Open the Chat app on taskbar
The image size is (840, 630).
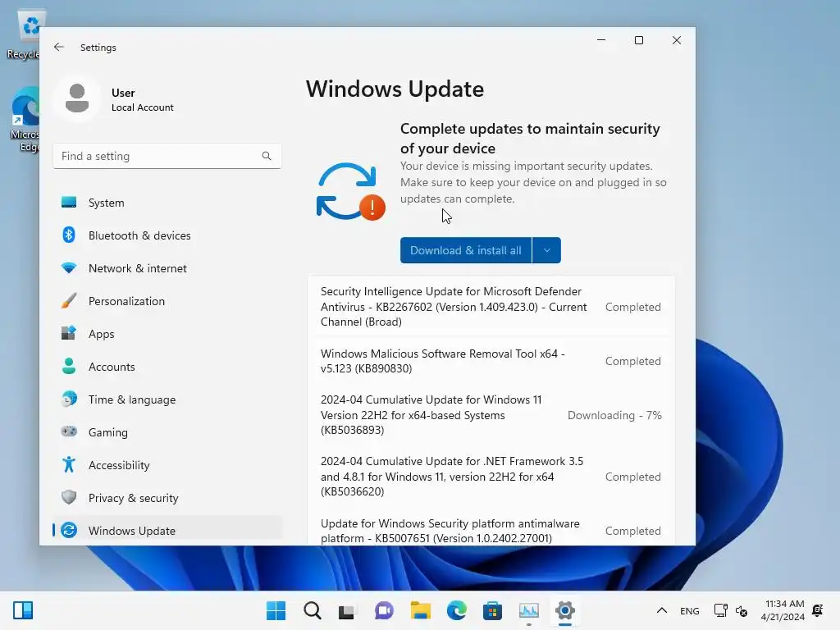(x=384, y=610)
